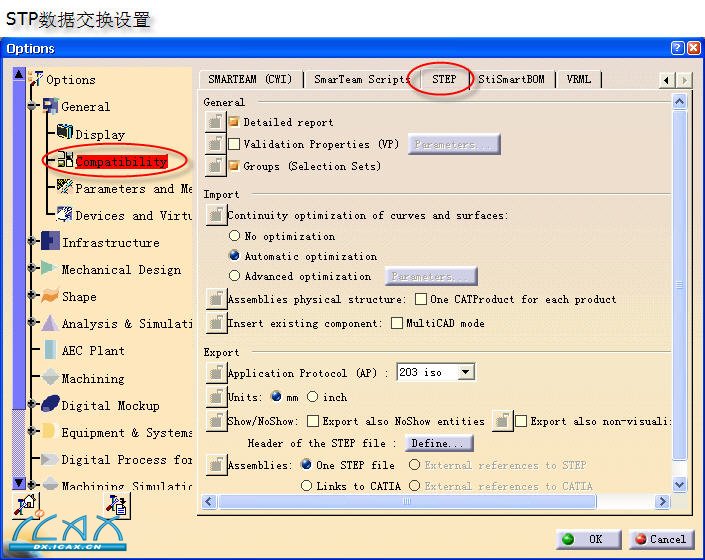Click the Compatibility node icon
Viewport: 705px width, 560px height.
[x=66, y=160]
